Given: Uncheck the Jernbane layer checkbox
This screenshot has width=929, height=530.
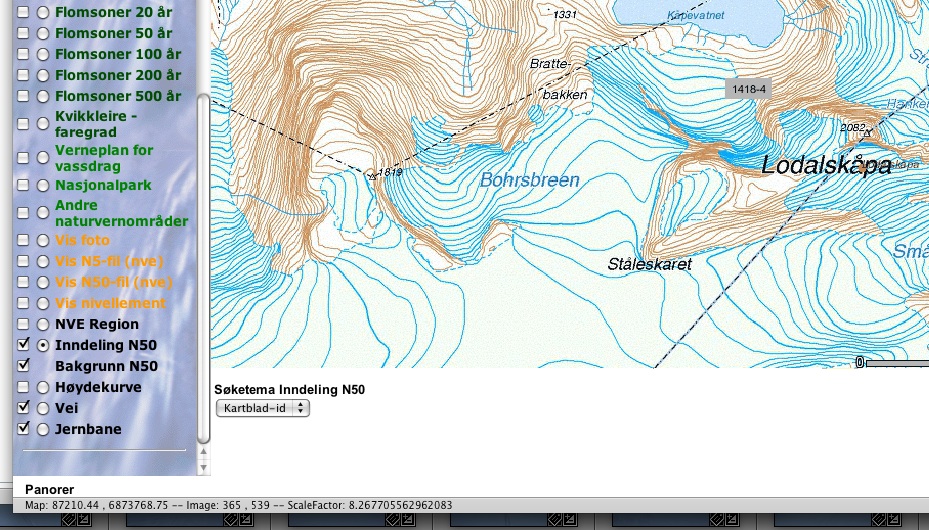Looking at the screenshot, I should coord(23,429).
